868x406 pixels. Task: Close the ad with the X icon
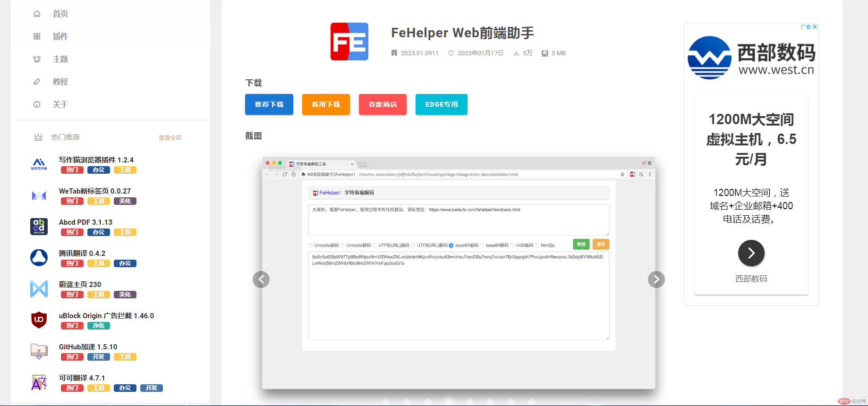click(x=815, y=27)
